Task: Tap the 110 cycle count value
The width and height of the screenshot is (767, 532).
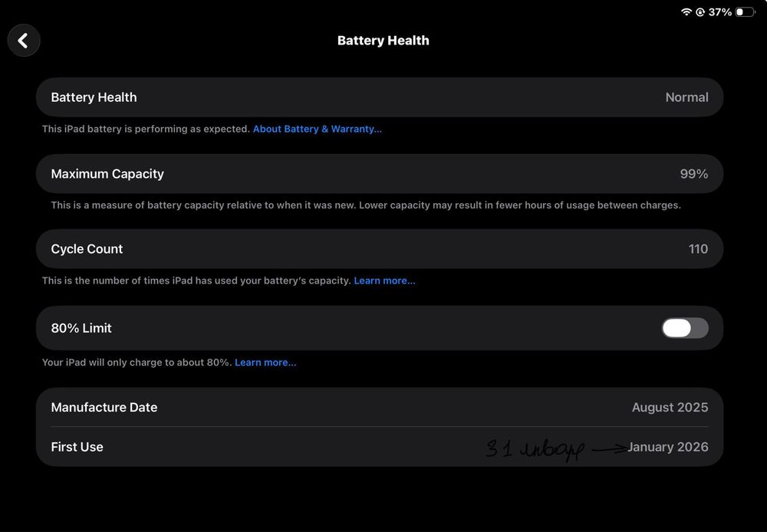Action: (x=698, y=249)
